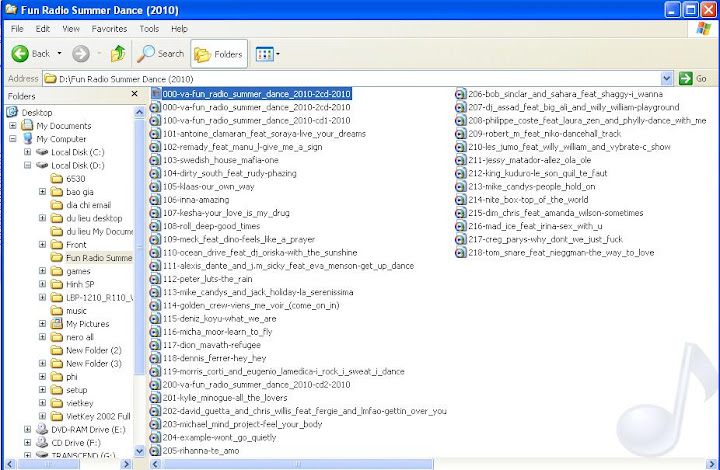The height and width of the screenshot is (470, 720).
Task: Select the CD Drive (F:) icon
Action: [42, 442]
